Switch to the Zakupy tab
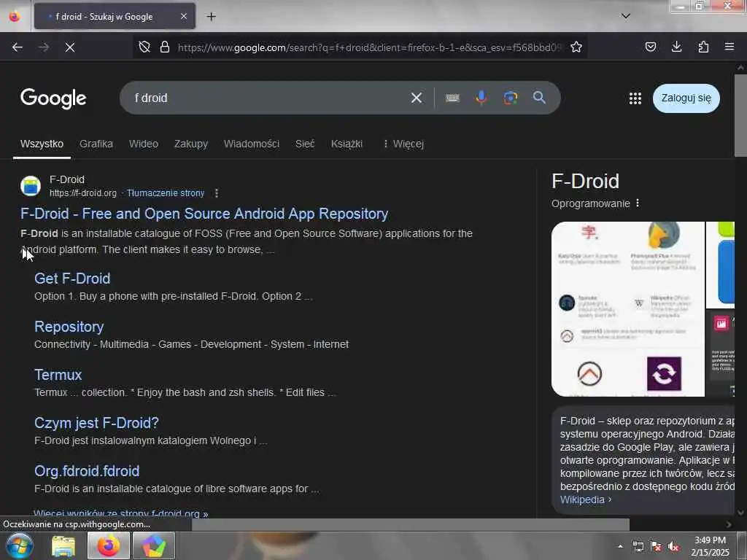 coord(191,144)
